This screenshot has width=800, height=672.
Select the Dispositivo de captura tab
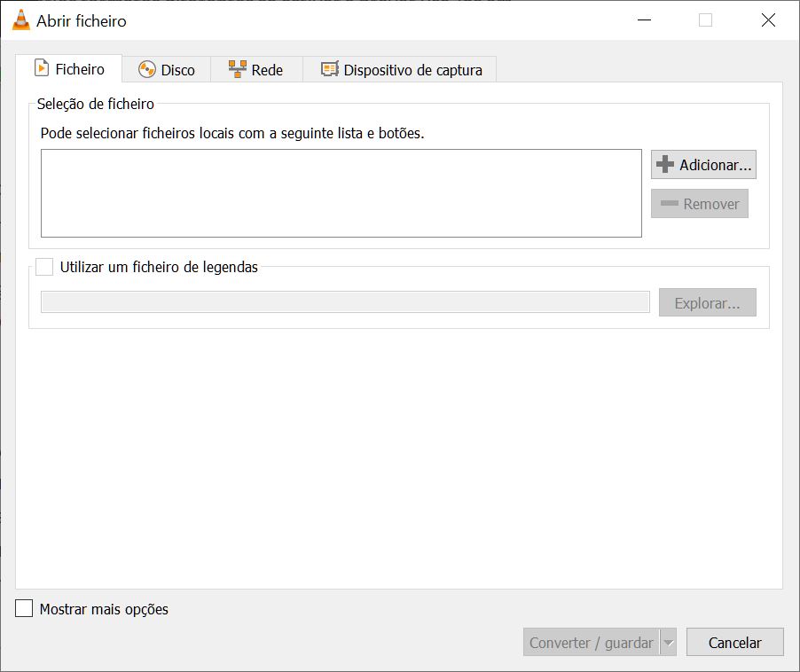(400, 69)
